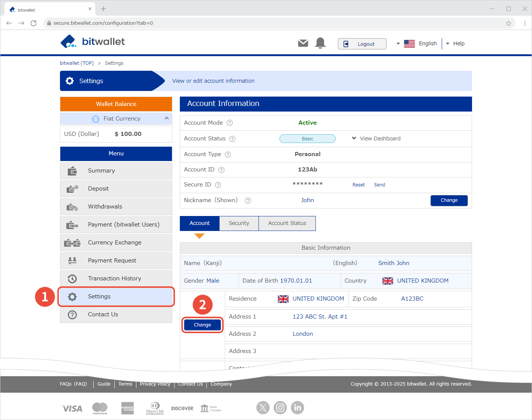Open the English language dropdown

coord(417,44)
